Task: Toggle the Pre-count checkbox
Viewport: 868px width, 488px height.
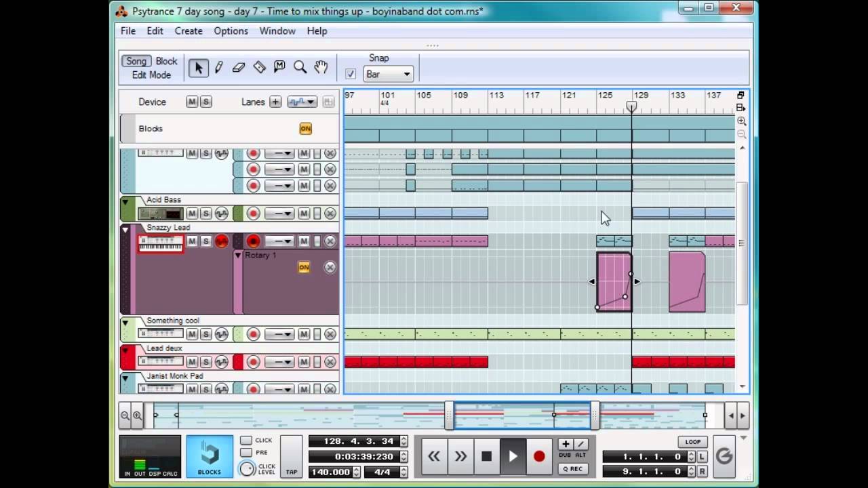Action: (x=245, y=453)
